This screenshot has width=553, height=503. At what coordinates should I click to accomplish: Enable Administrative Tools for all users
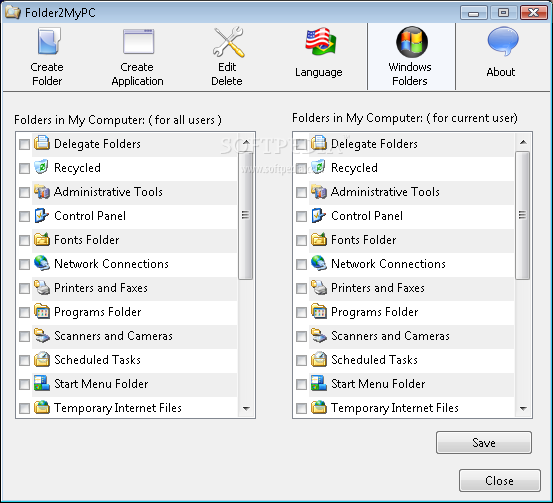24,192
